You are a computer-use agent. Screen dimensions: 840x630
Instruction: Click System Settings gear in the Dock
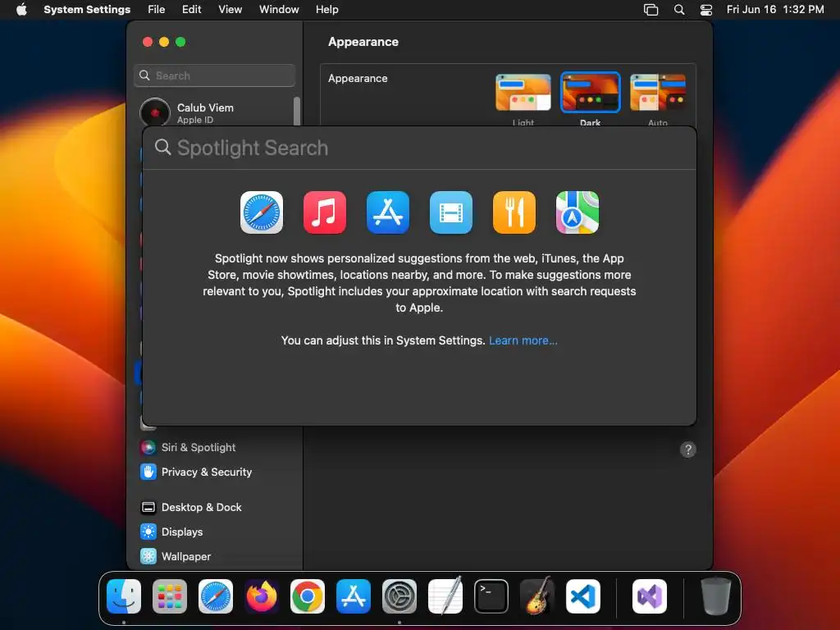click(x=399, y=596)
